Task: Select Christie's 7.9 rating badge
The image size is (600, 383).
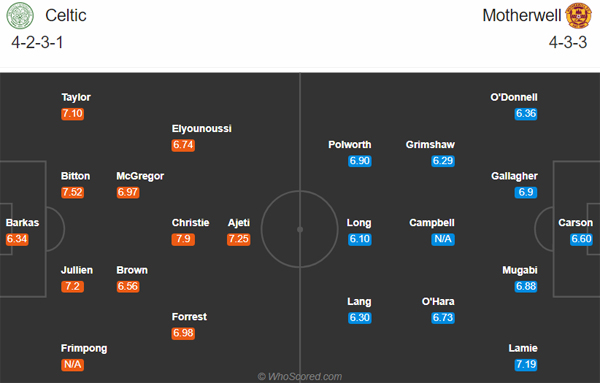Action: (183, 239)
